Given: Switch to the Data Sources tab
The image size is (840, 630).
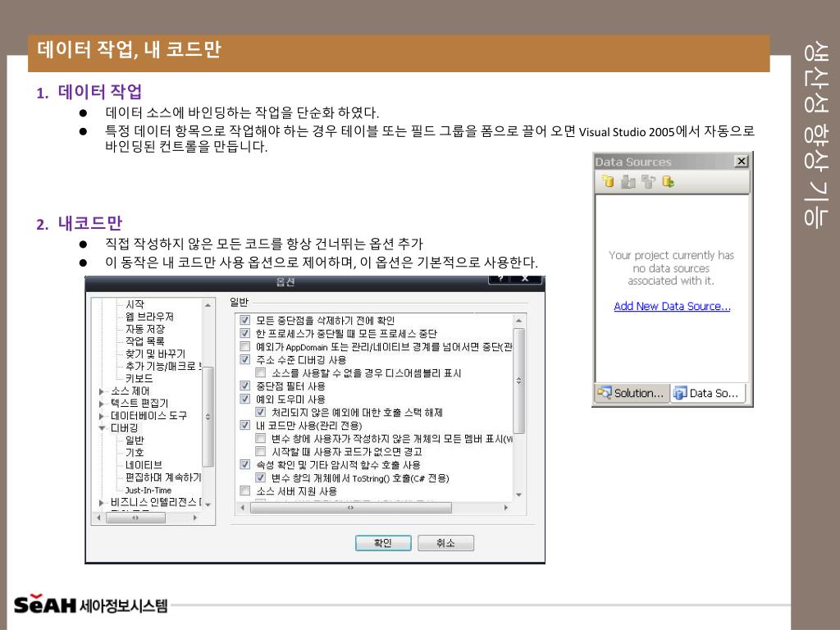Looking at the screenshot, I should point(707,393).
